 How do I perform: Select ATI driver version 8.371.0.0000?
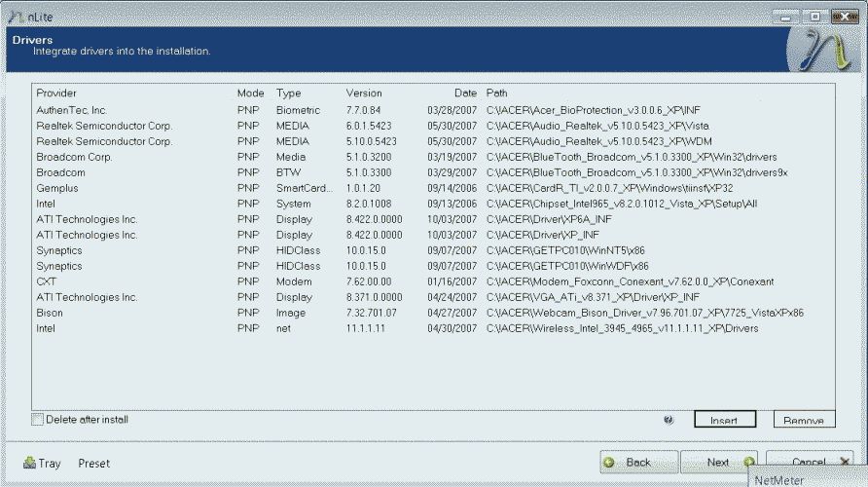tap(433, 297)
